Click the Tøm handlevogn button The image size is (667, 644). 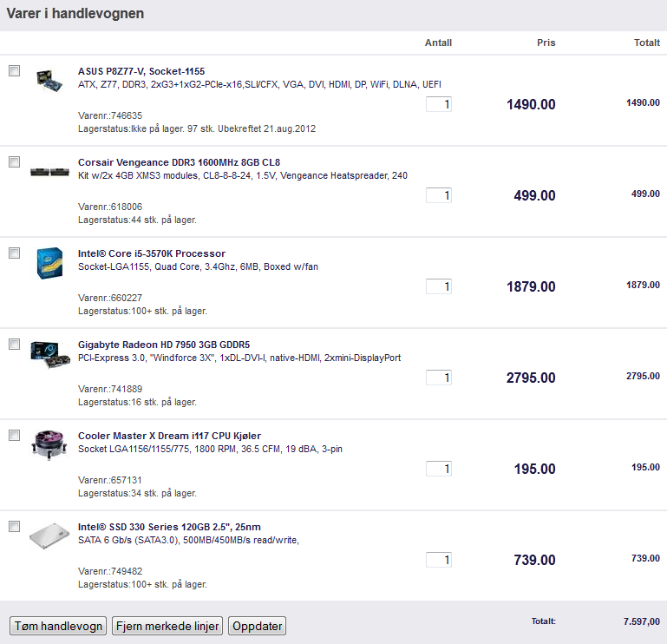point(58,626)
